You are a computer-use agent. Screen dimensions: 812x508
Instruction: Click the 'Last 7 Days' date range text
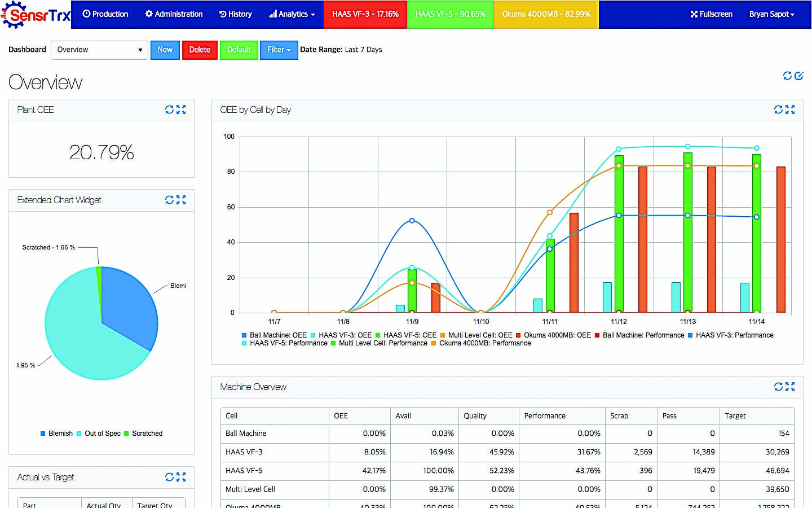click(x=363, y=50)
